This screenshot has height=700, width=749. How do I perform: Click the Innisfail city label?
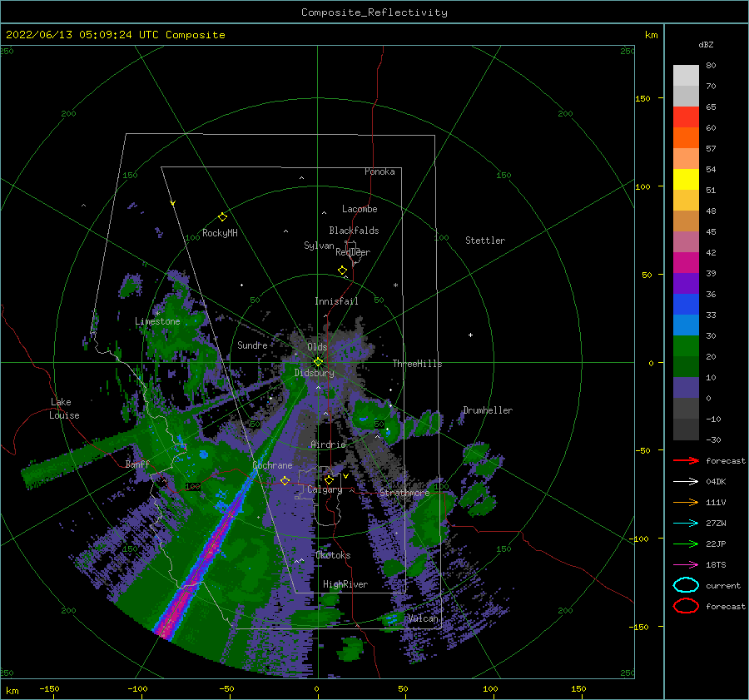pyautogui.click(x=336, y=301)
